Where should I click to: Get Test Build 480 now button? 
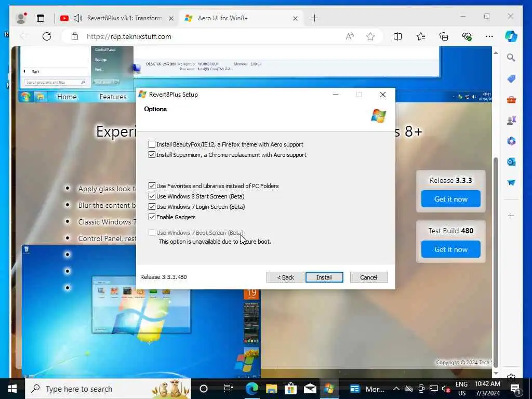450,249
